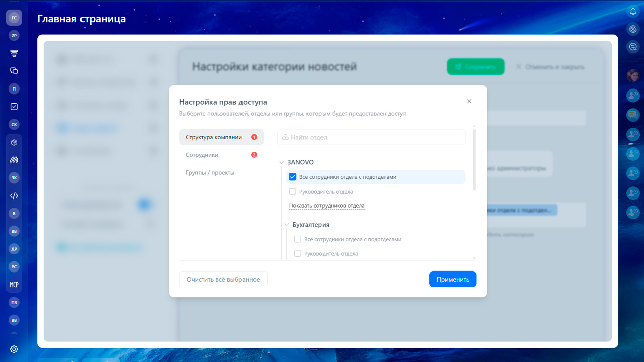Collapse the ЗANOVO department chevron
Screen dimensions: 644x362
(282, 163)
